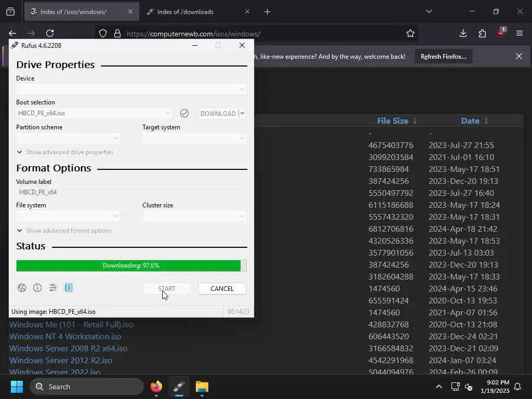532x399 pixels.
Task: Open the taskbar clock showing 9:02 PM
Action: pyautogui.click(x=495, y=387)
